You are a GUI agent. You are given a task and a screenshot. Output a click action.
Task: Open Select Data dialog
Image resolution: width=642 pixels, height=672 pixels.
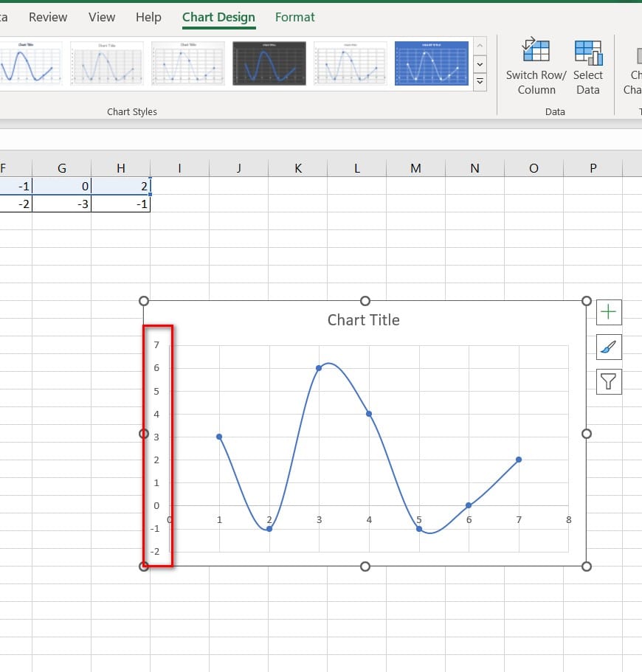click(588, 52)
